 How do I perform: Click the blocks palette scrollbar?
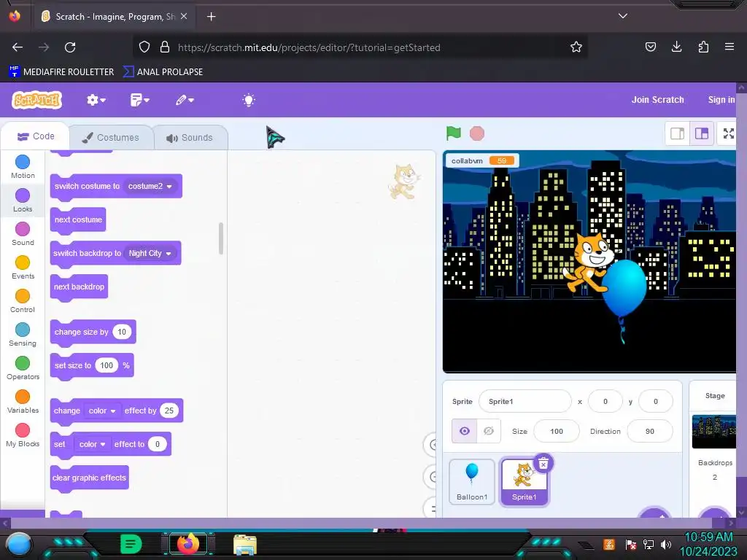[x=221, y=238]
